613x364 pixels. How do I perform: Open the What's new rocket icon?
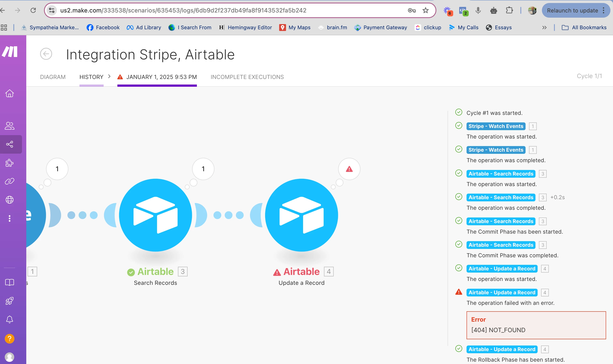click(9, 301)
